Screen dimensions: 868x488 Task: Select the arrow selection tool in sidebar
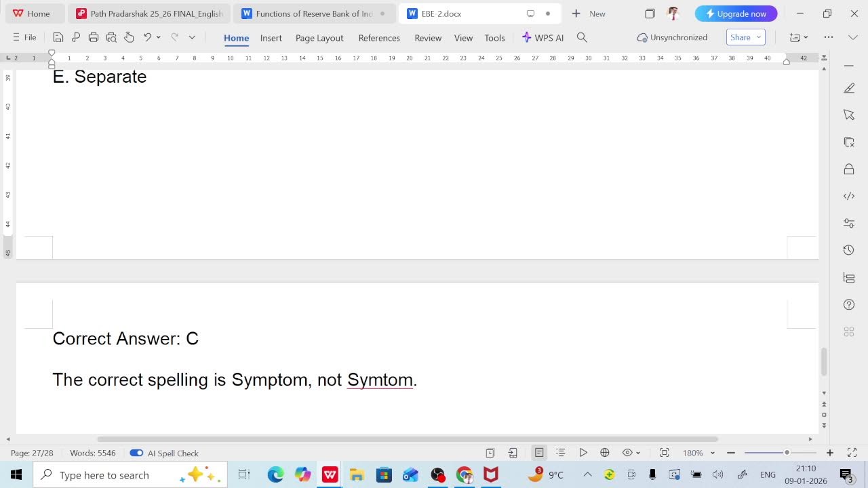pyautogui.click(x=849, y=115)
